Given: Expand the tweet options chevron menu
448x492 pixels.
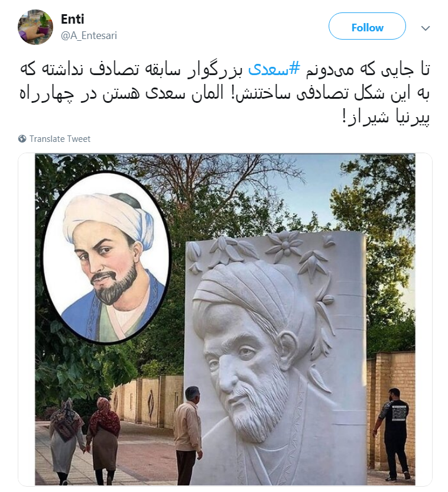Looking at the screenshot, I should pyautogui.click(x=425, y=28).
